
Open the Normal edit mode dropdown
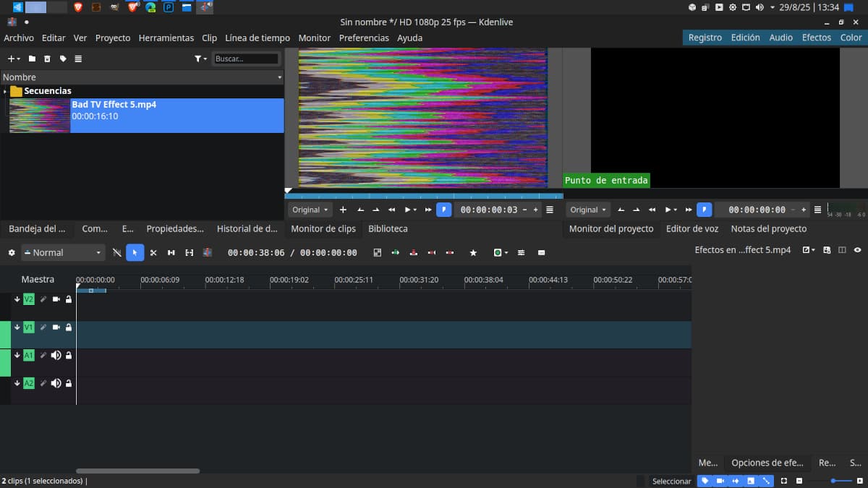[x=63, y=252]
